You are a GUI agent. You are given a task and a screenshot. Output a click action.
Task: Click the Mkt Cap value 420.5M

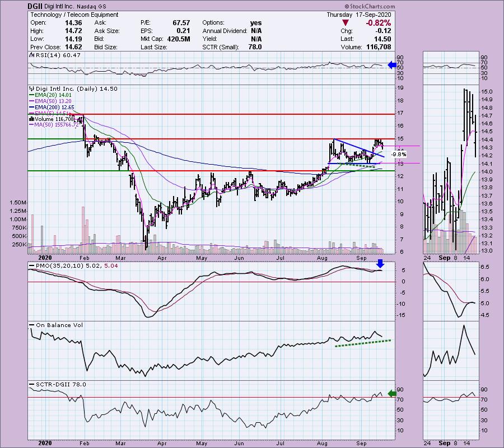179,39
